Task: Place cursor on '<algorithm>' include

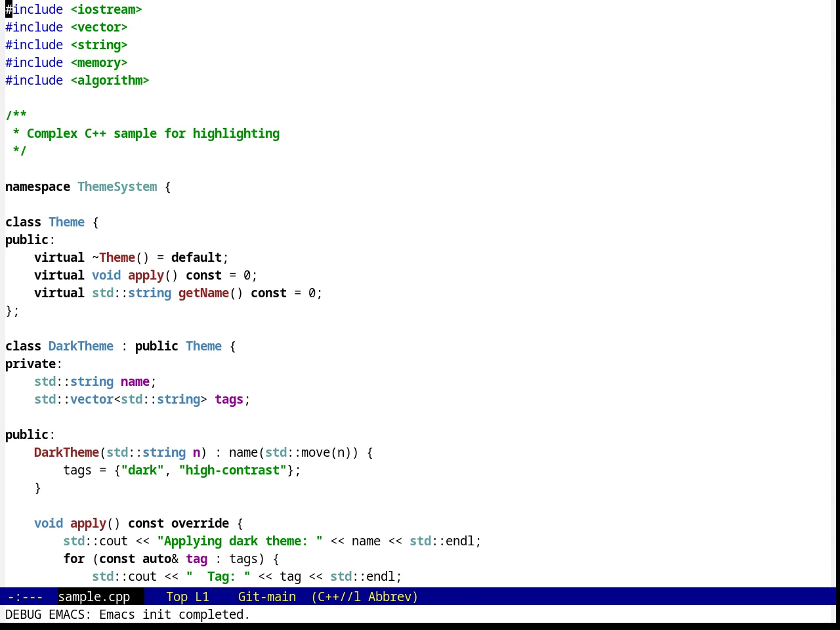Action: coord(110,80)
